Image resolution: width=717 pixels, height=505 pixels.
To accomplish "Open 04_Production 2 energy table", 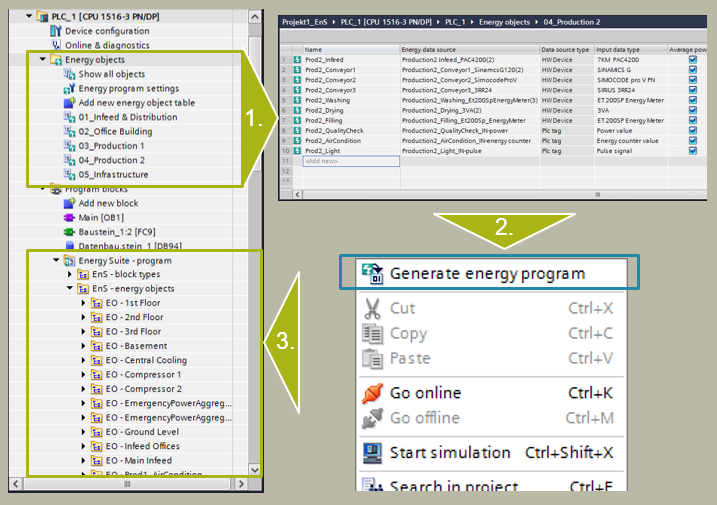I will [111, 160].
